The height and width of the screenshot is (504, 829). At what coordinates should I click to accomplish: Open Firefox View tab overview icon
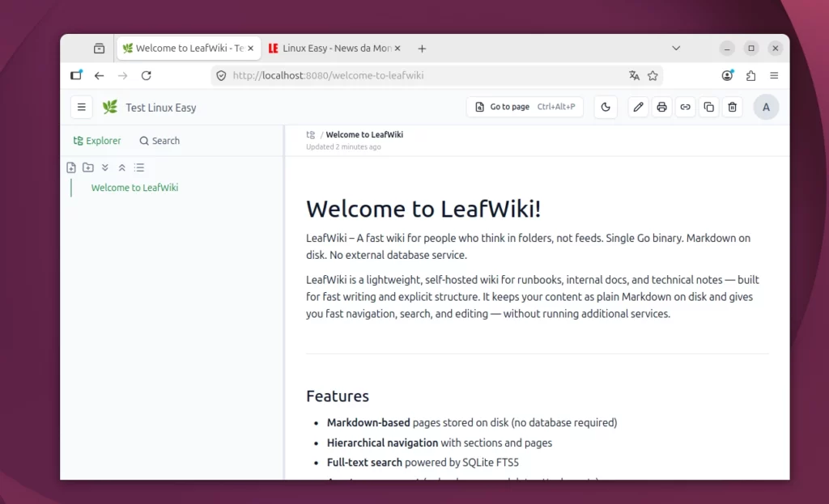click(x=99, y=48)
